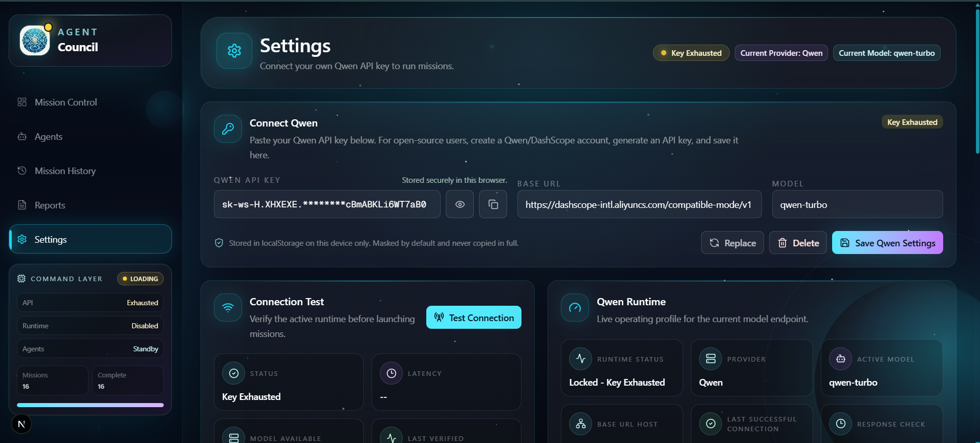Click the Settings page heading
The image size is (980, 443).
click(295, 46)
